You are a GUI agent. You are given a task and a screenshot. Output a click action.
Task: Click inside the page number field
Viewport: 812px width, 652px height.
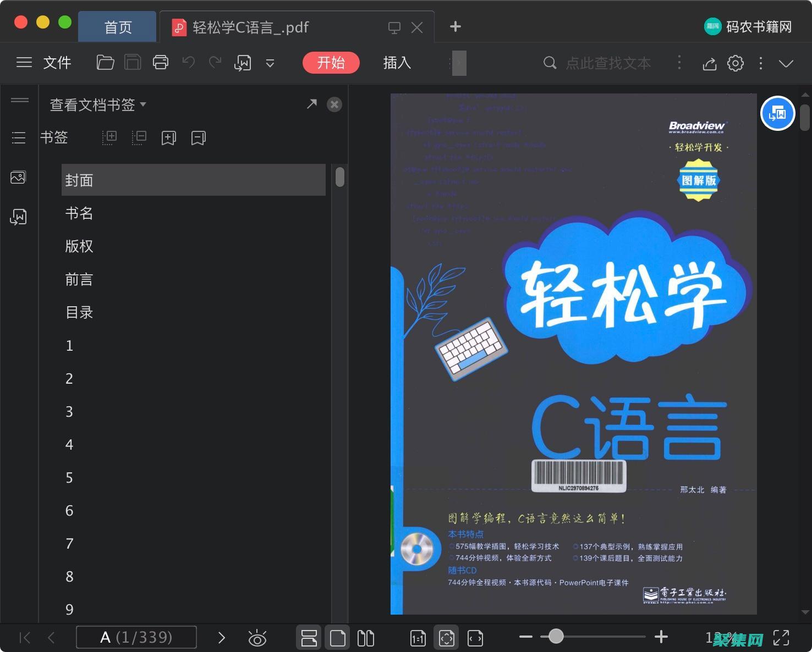[136, 637]
